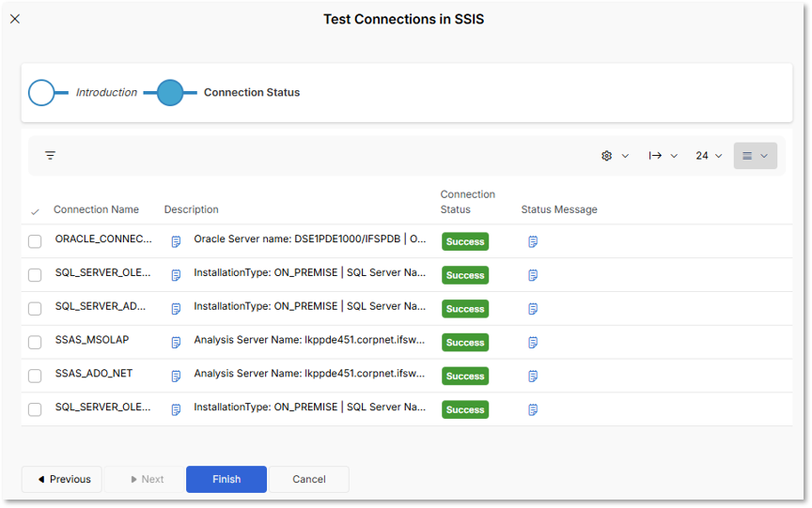This screenshot has height=508, width=812.
Task: Click Success badge in SSAS_ADO_NET row
Action: (465, 377)
